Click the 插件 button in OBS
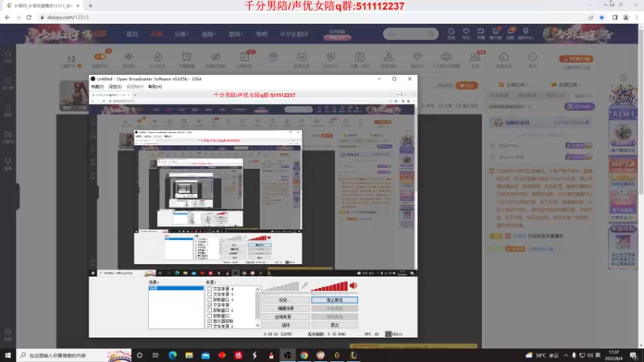Viewport: 644px width, 362px height. click(286, 325)
